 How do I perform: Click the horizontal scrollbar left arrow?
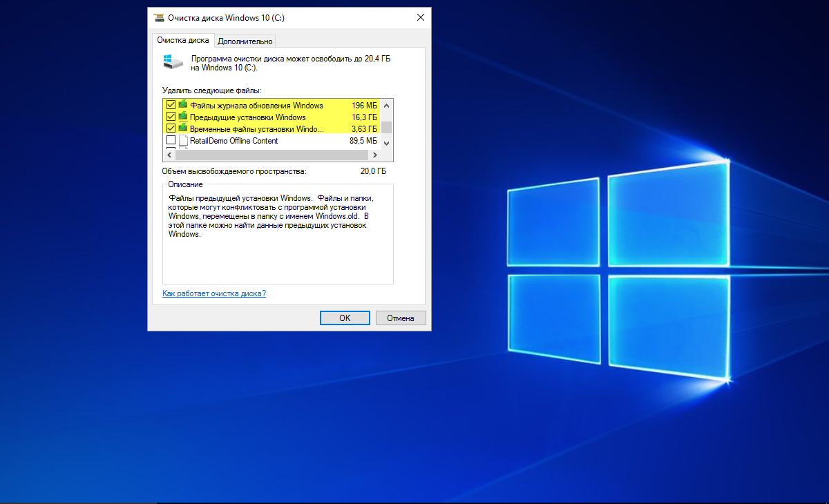[x=169, y=155]
